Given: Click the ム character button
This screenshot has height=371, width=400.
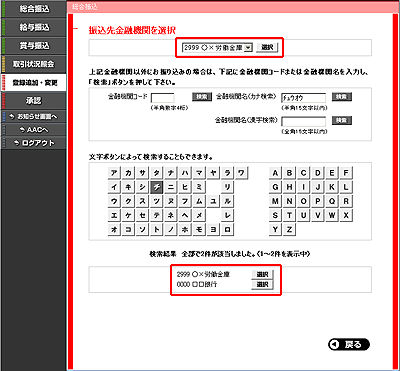Looking at the screenshot, I should point(199,202).
